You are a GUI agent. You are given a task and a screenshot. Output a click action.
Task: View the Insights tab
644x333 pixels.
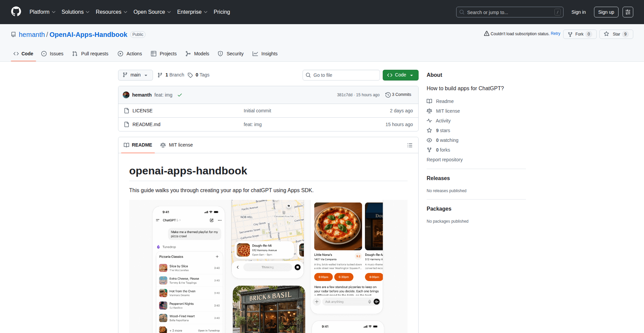pyautogui.click(x=265, y=54)
